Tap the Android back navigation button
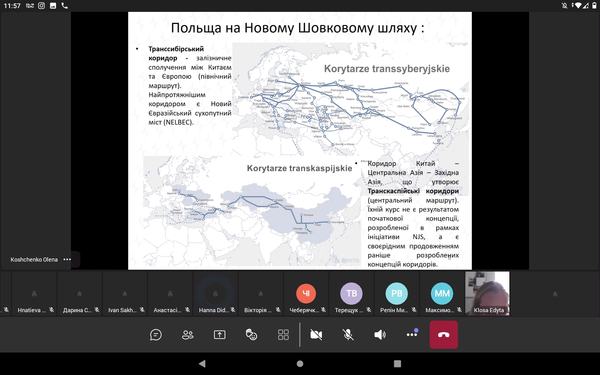This screenshot has width=600, height=375. point(202,364)
